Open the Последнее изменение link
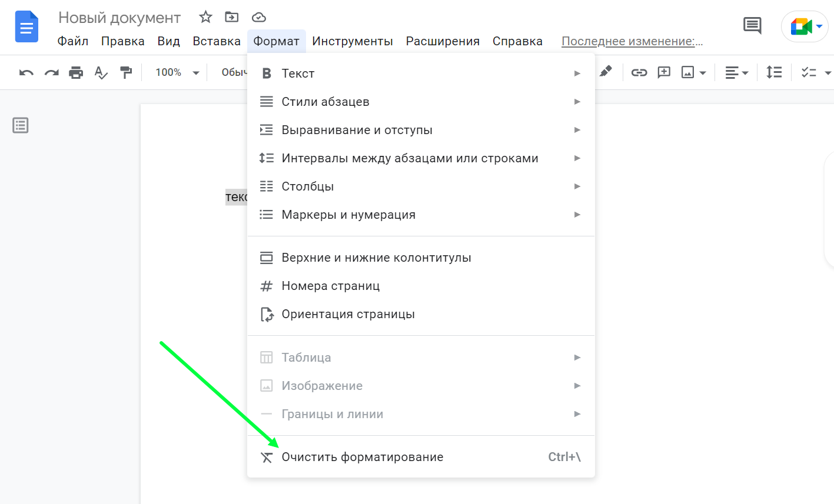Screen dimensions: 834x504 [x=632, y=41]
